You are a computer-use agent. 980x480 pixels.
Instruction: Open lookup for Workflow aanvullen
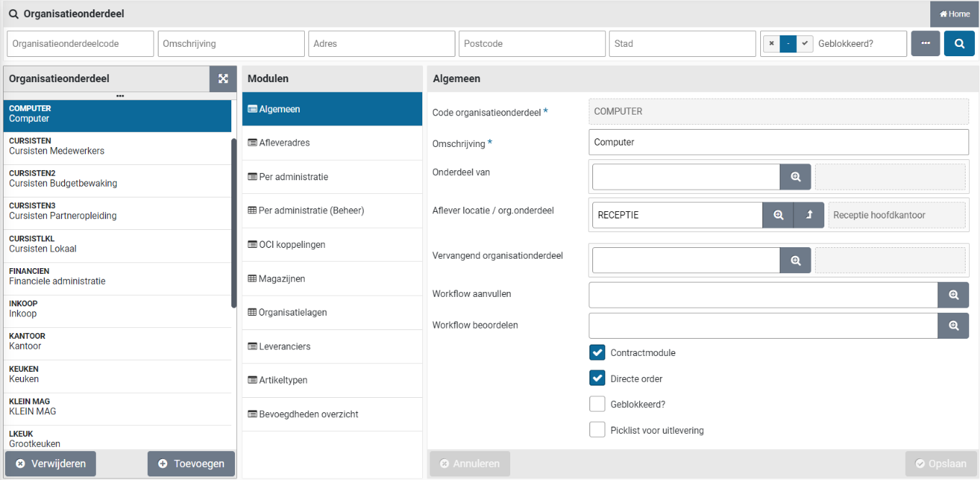953,295
